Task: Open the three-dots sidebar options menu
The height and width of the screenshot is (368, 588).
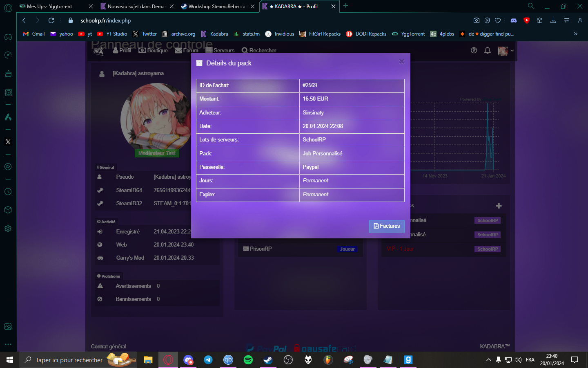Action: click(8, 344)
